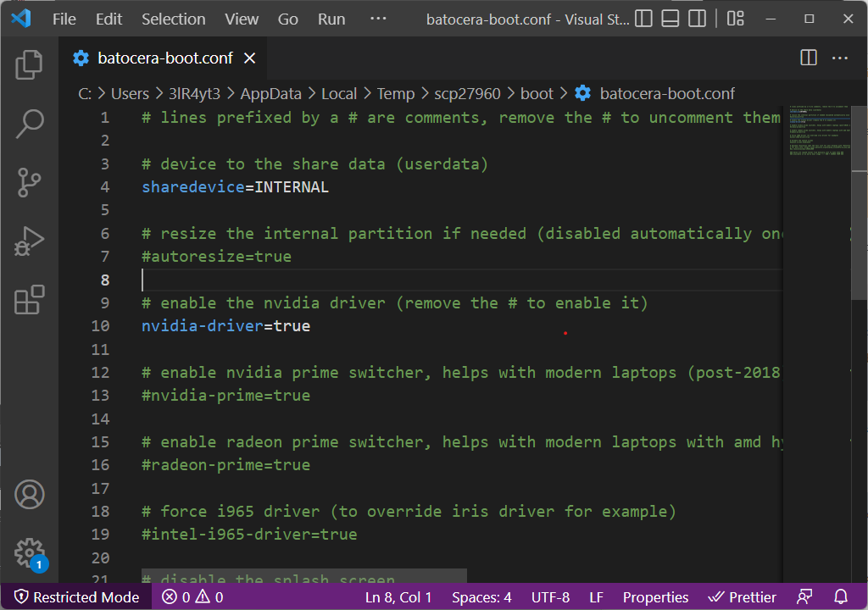Click the Prettier status bar item
Image resolution: width=868 pixels, height=610 pixels.
[743, 596]
